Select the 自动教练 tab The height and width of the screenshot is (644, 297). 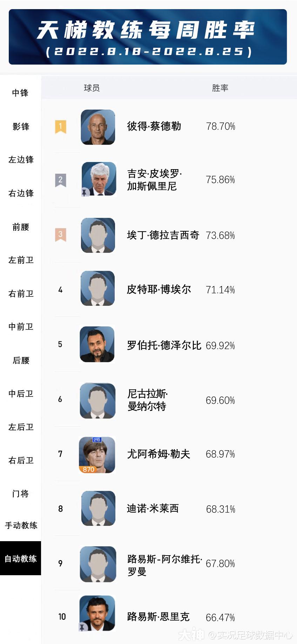pos(20,558)
